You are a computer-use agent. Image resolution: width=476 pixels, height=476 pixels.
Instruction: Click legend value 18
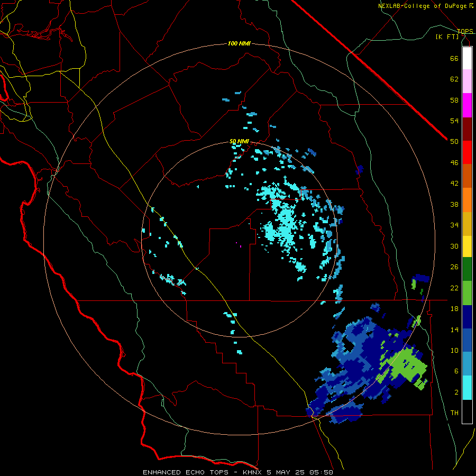point(454,309)
